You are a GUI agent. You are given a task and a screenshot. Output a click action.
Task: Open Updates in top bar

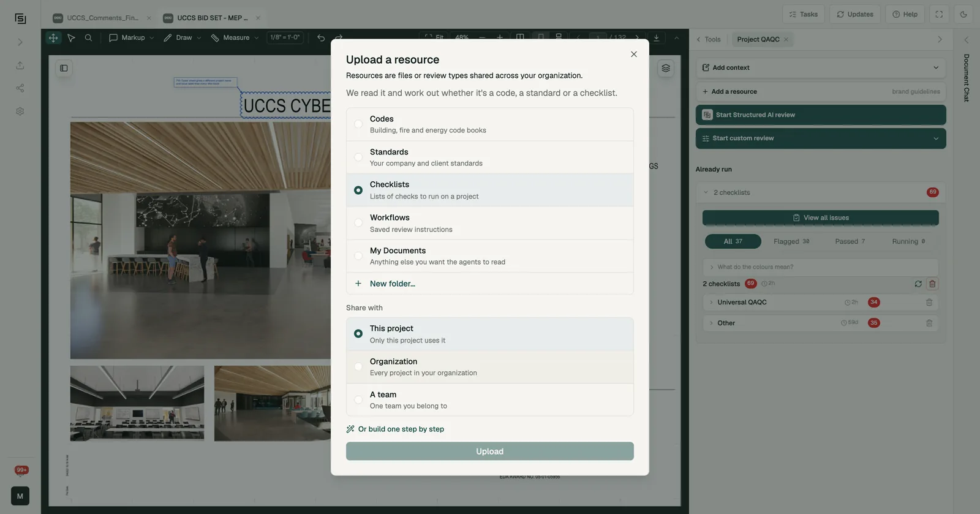click(x=855, y=14)
